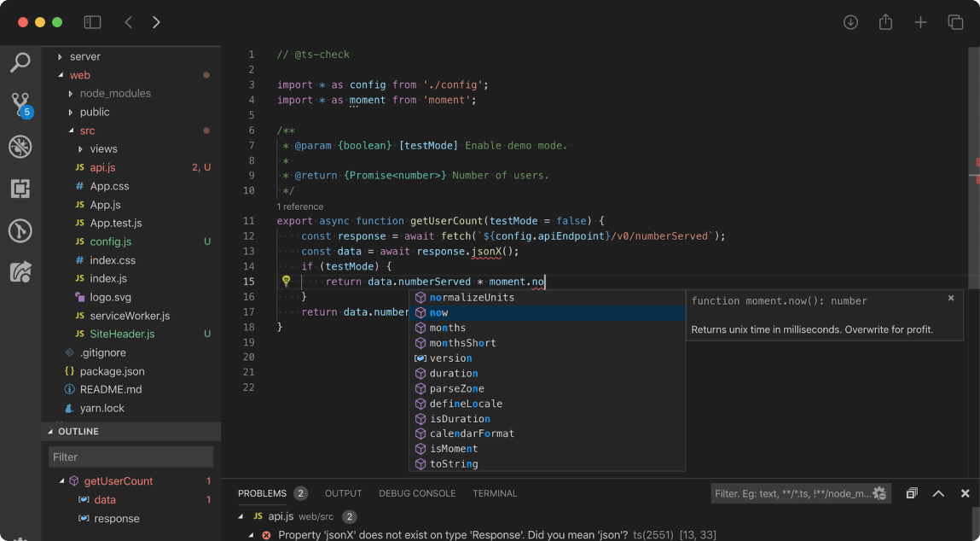The height and width of the screenshot is (541, 980).
Task: Open the Debug view bug icon
Action: point(20,147)
